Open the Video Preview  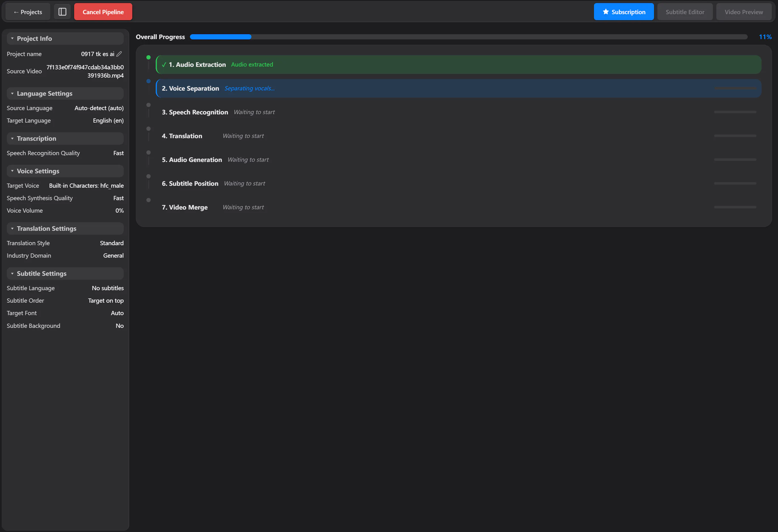point(743,12)
